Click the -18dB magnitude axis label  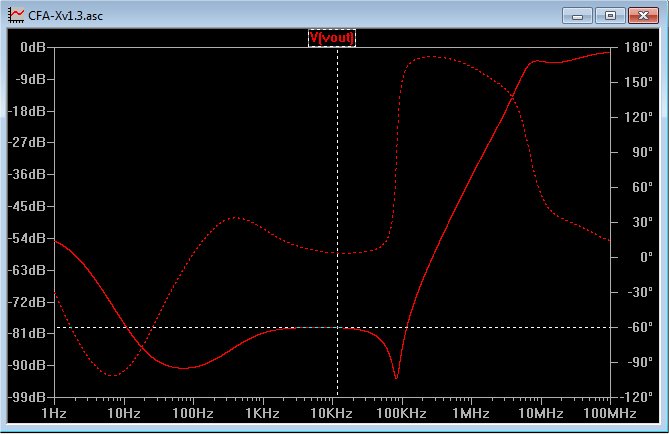click(x=26, y=111)
